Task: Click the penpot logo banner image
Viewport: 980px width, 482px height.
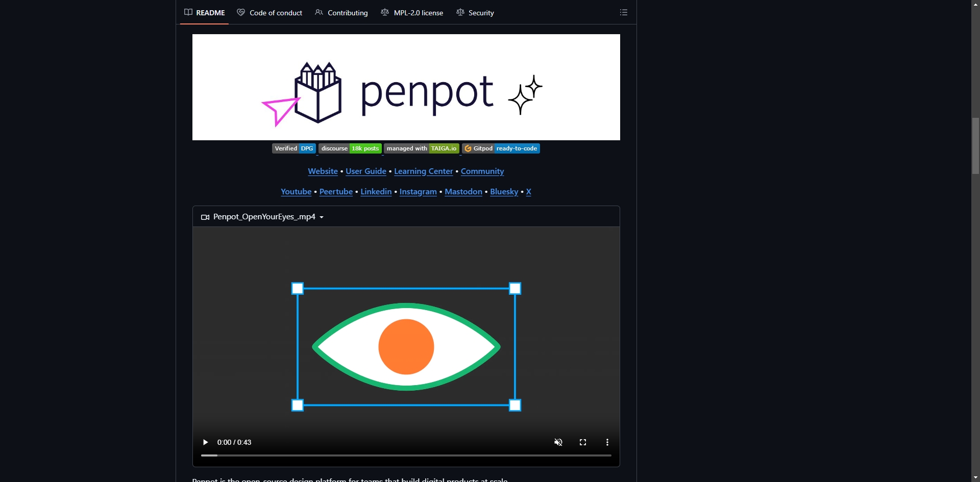Action: [x=406, y=87]
